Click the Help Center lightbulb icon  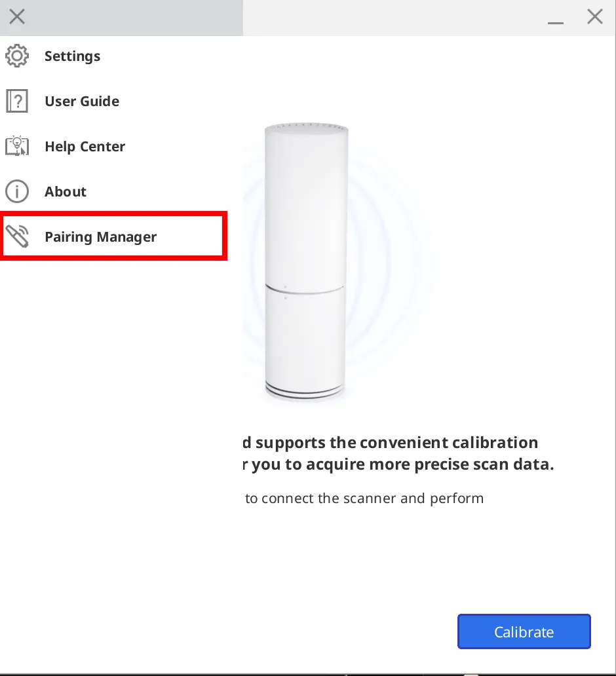click(x=17, y=146)
